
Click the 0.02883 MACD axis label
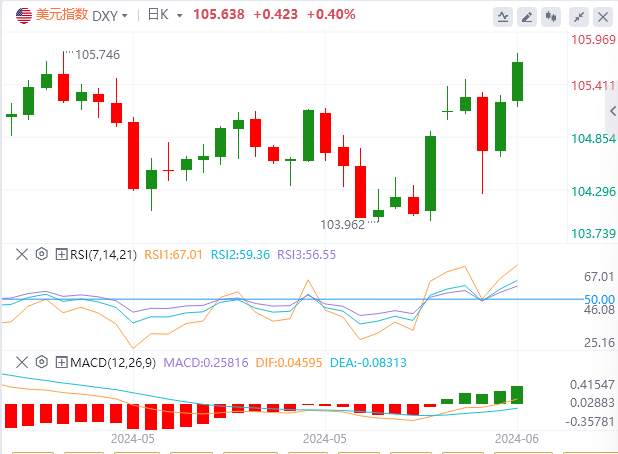(592, 403)
